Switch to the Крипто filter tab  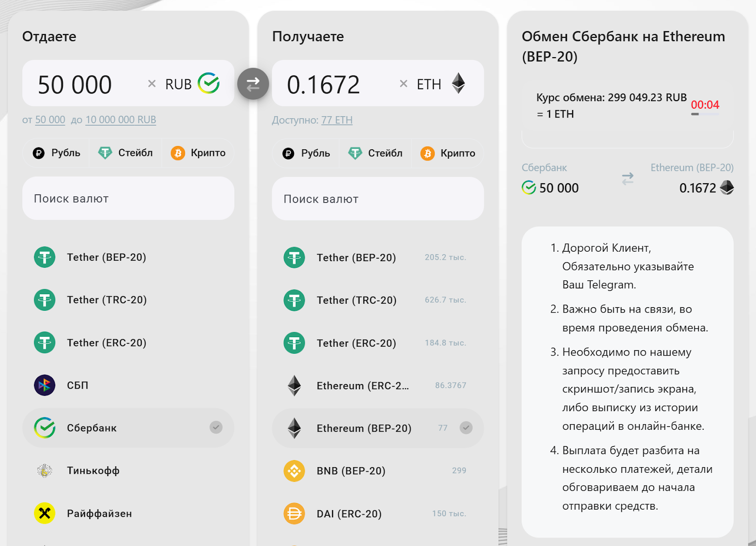[198, 153]
